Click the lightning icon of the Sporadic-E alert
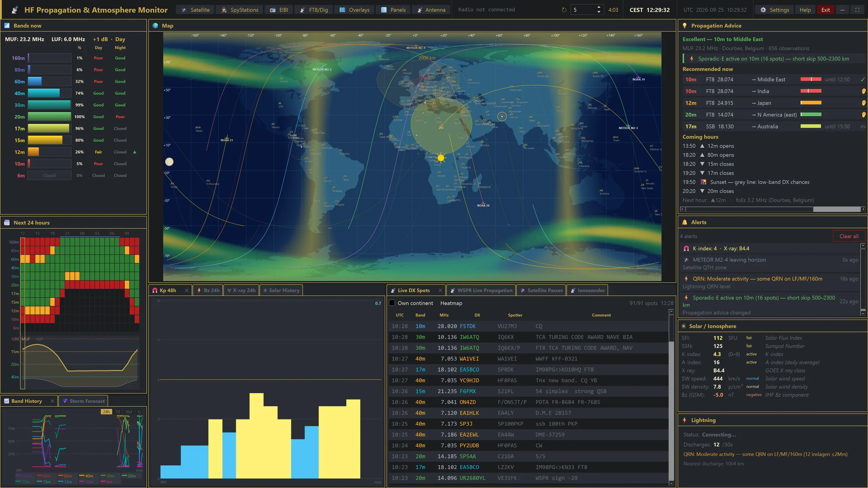Viewport: 868px width, 488px height. pos(686,298)
